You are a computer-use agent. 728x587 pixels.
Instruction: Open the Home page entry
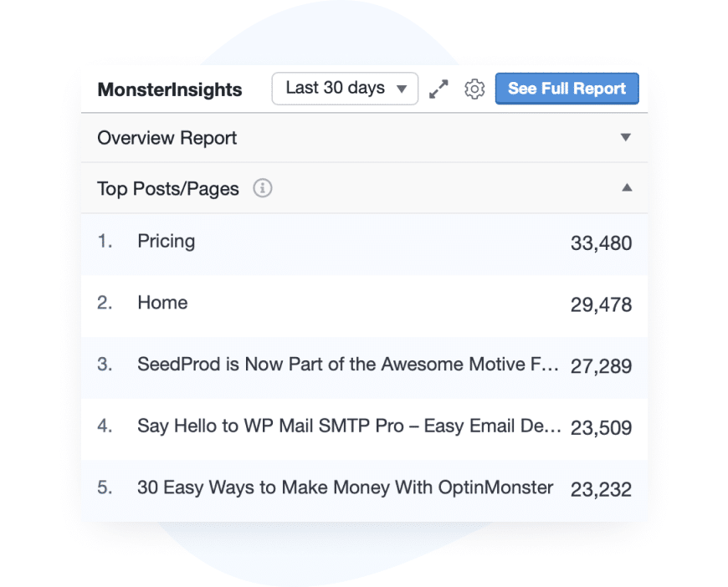click(x=162, y=303)
